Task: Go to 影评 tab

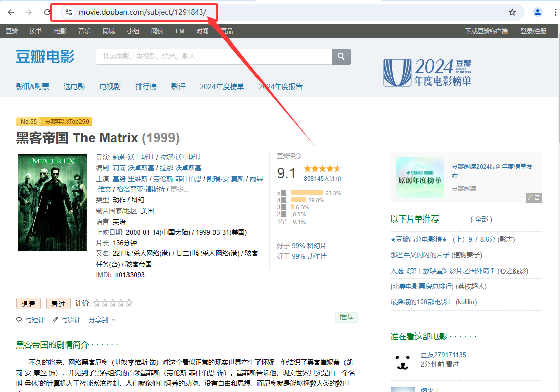Action: (x=178, y=86)
